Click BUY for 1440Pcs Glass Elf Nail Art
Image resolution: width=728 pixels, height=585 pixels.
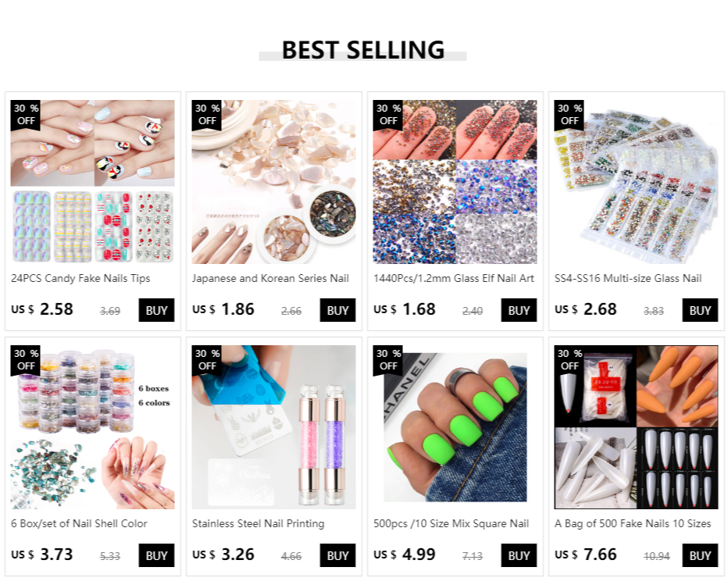pyautogui.click(x=519, y=310)
